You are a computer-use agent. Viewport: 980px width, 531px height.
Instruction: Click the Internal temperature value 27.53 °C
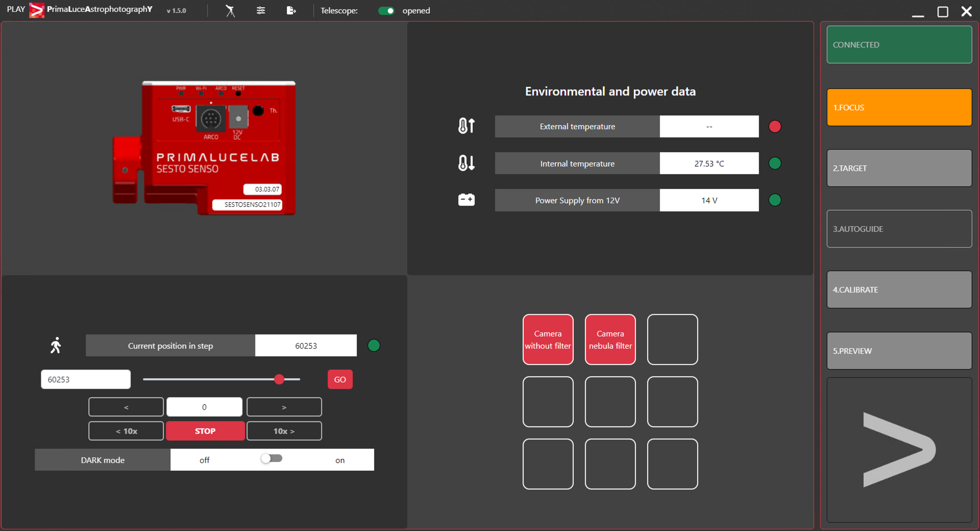pyautogui.click(x=709, y=163)
